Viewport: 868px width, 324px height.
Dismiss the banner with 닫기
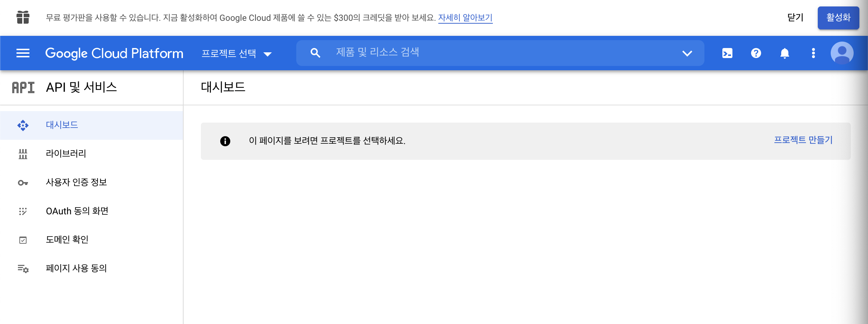[x=795, y=18]
